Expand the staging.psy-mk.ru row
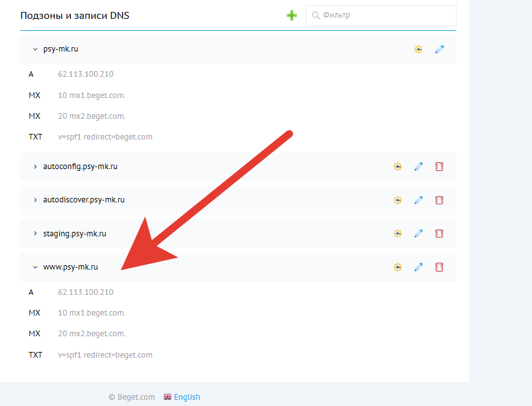532x406 pixels. [35, 233]
